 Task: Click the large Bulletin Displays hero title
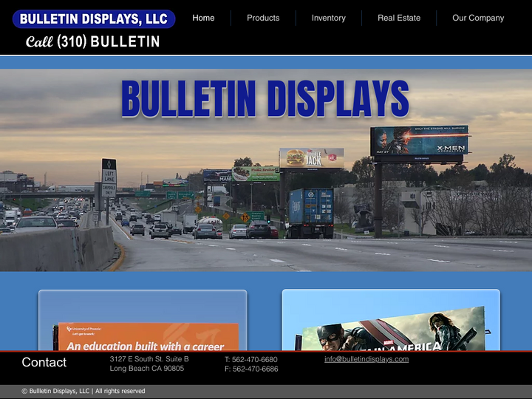(x=265, y=99)
